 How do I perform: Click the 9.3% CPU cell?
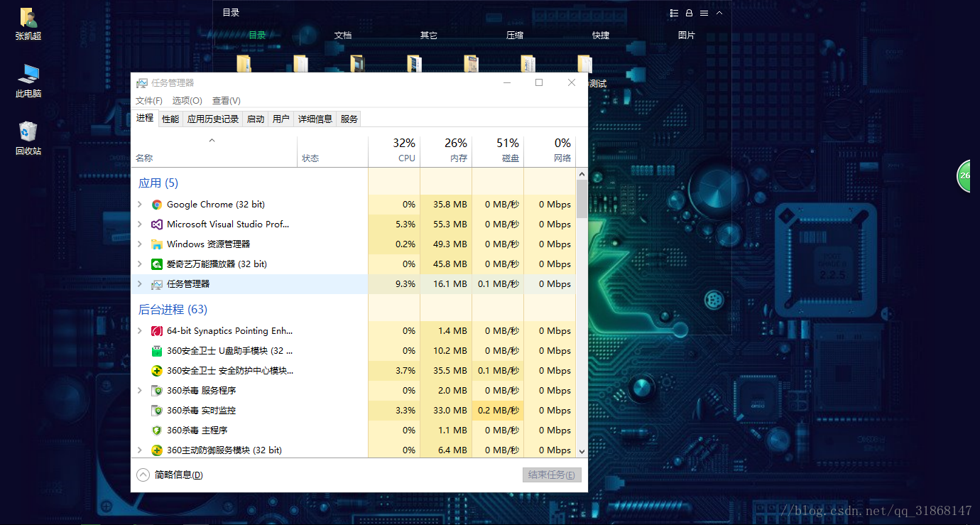[x=394, y=284]
